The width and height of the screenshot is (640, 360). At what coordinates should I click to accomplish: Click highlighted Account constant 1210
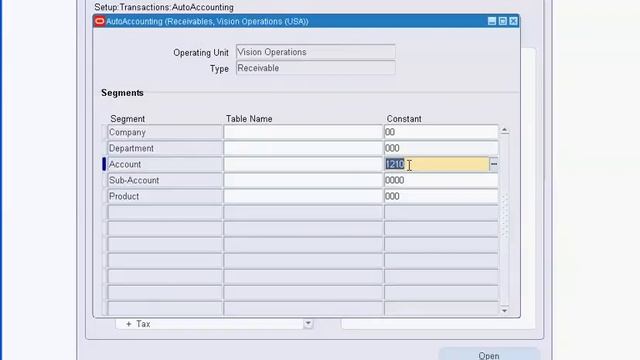(x=436, y=164)
